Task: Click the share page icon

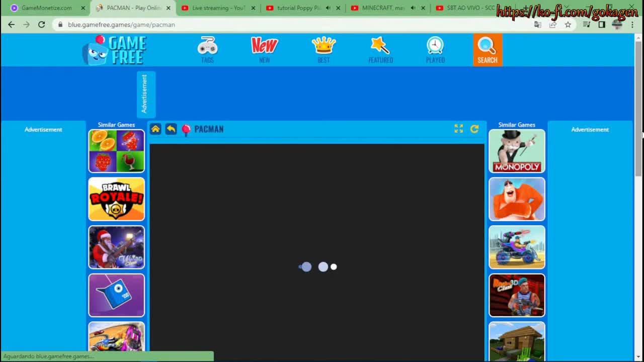Action: pos(552,24)
